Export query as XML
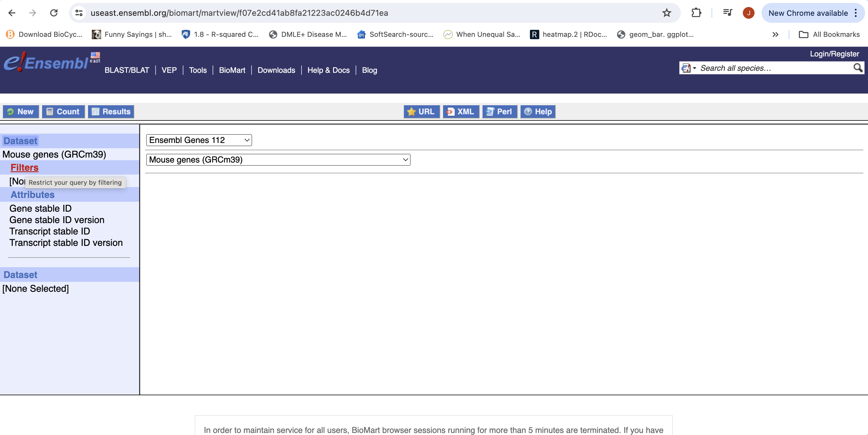This screenshot has width=868, height=435. tap(461, 112)
